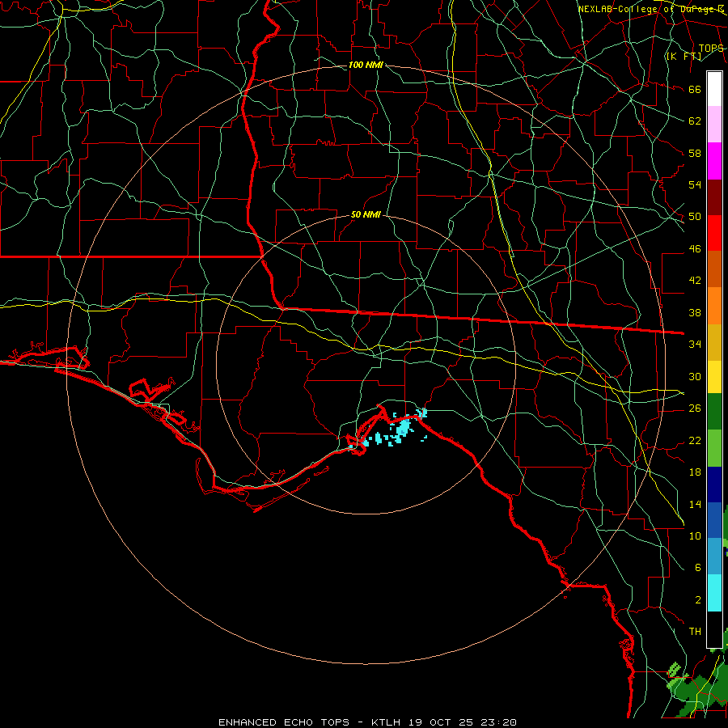
Task: Click the 50 NMI range ring label
Action: click(x=366, y=214)
